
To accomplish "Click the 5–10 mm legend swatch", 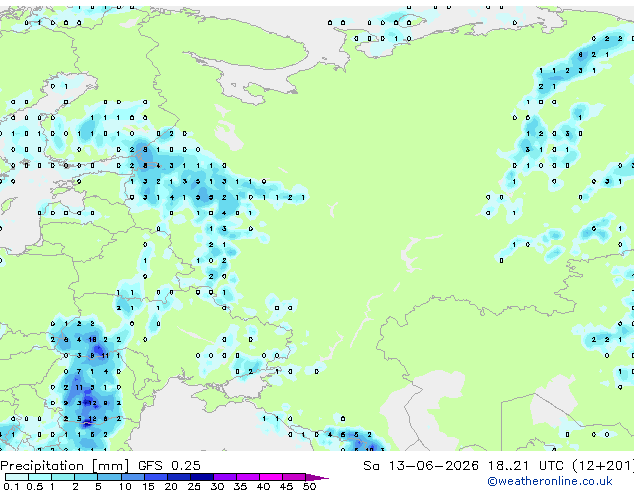I will pyautogui.click(x=109, y=477).
